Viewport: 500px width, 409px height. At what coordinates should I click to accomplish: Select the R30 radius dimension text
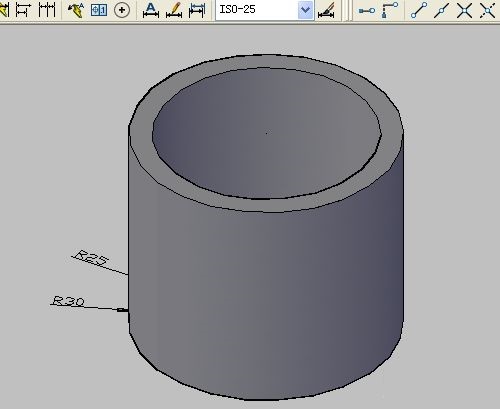68,301
